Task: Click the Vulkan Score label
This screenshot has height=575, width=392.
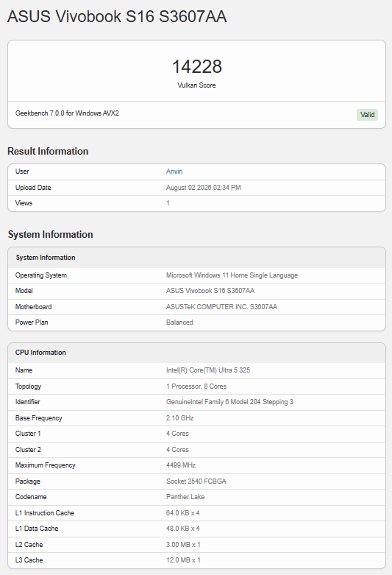Action: pyautogui.click(x=196, y=85)
